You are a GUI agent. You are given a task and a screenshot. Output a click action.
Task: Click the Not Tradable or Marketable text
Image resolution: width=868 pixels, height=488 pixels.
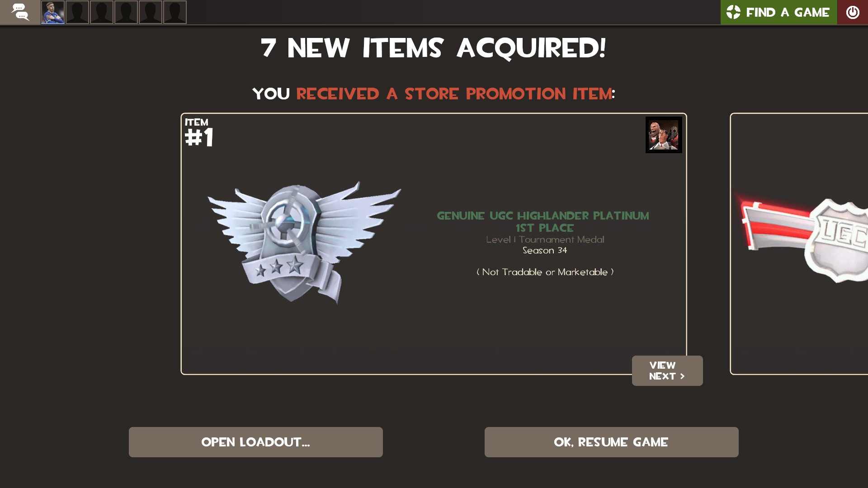[x=545, y=272]
